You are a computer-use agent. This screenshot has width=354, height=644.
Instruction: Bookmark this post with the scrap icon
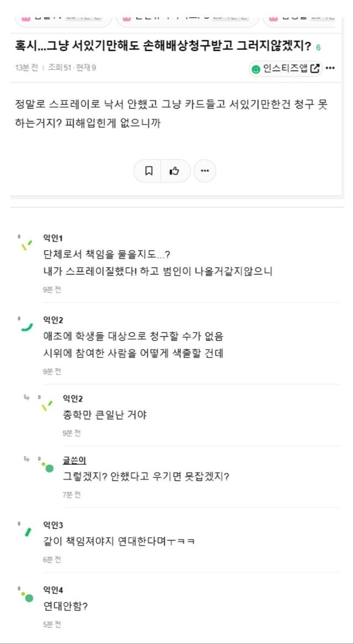149,171
